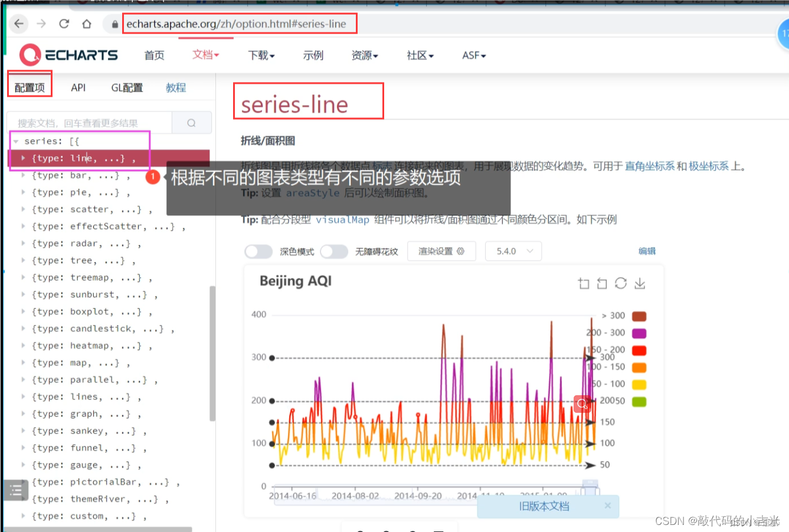This screenshot has width=789, height=532.
Task: Select {type: heatmap, ...} tree row
Action: point(91,346)
